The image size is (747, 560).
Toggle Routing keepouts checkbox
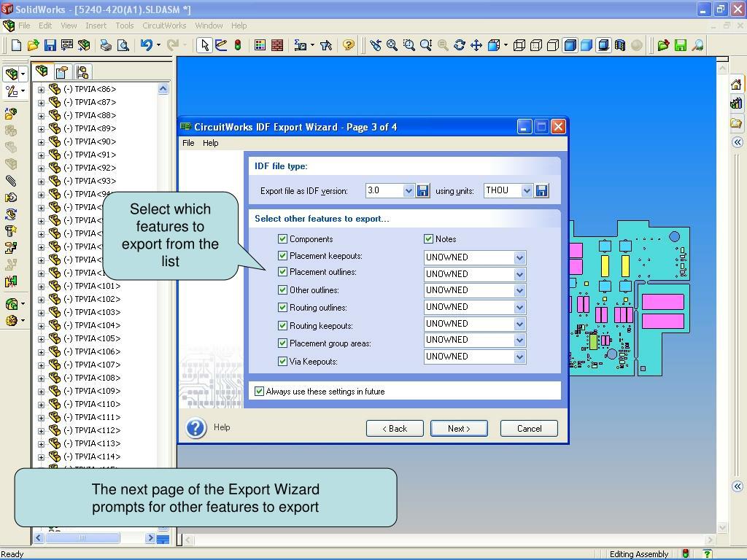[282, 325]
